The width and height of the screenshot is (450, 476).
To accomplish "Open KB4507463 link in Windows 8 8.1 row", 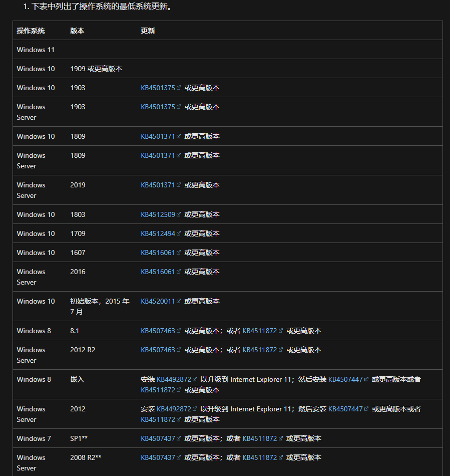I will (158, 331).
